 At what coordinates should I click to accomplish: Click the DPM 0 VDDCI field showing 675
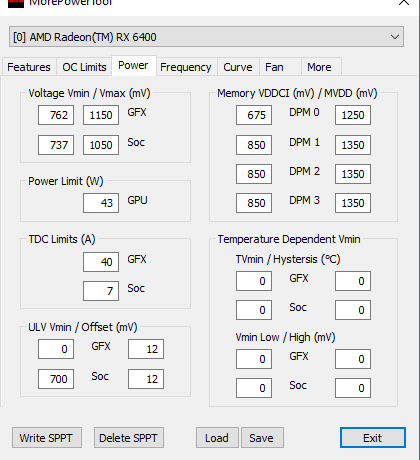254,115
